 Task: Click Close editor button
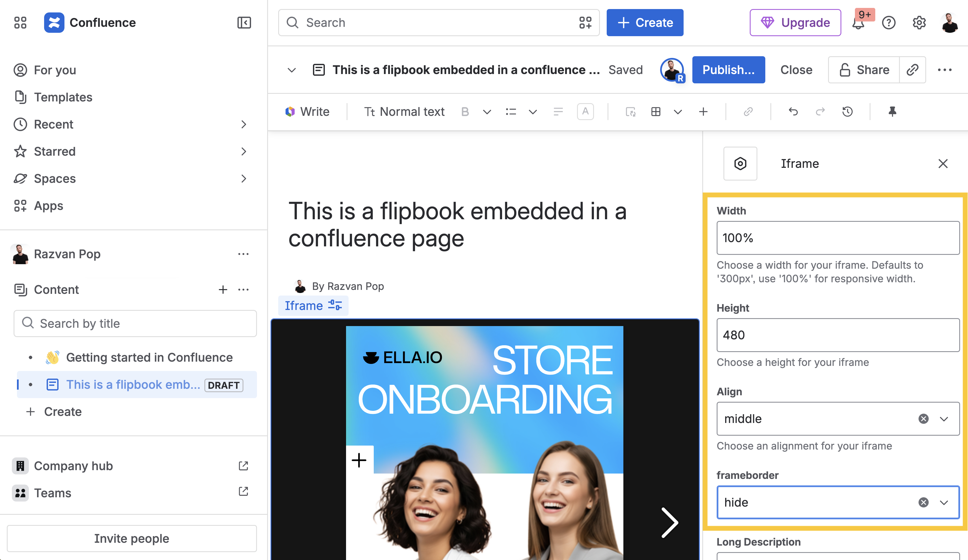796,70
